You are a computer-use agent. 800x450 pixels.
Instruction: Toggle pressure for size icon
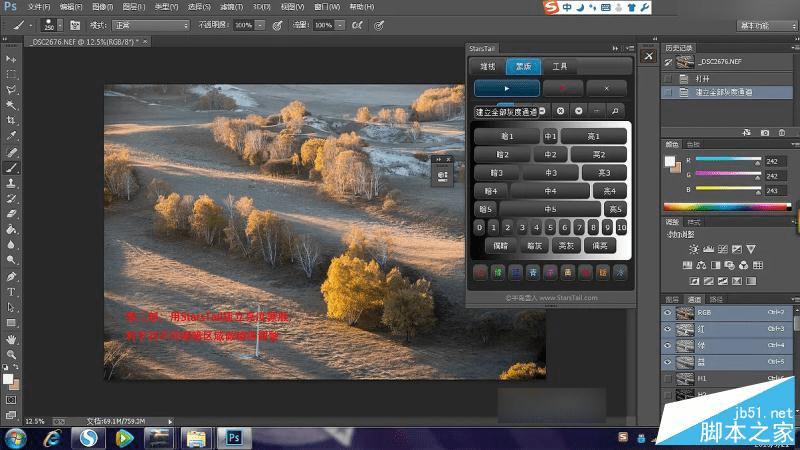(x=379, y=25)
